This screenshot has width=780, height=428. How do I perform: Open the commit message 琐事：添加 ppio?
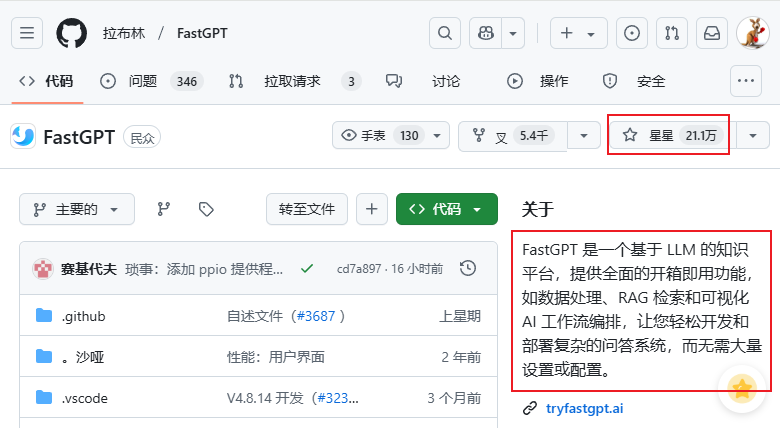pyautogui.click(x=204, y=269)
